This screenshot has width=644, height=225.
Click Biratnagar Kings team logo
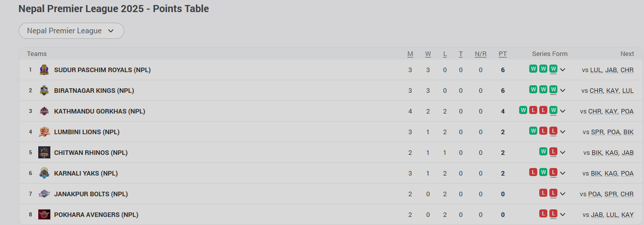[x=44, y=90]
